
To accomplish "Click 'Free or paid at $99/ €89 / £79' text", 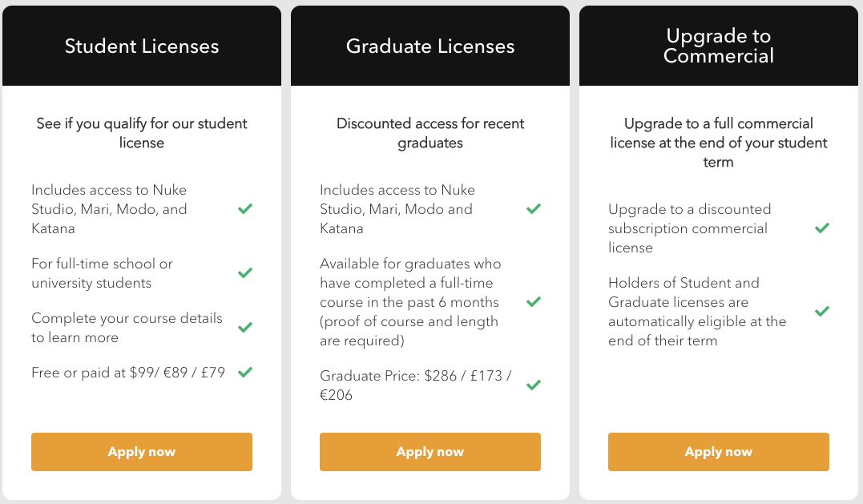I will pyautogui.click(x=128, y=373).
